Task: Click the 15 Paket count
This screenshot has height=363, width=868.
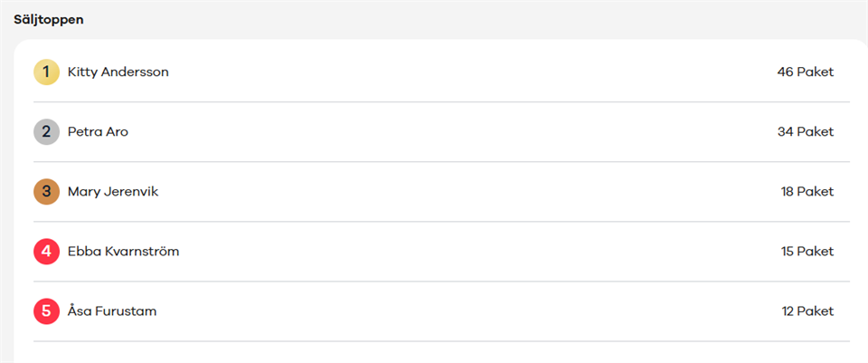Action: tap(807, 251)
